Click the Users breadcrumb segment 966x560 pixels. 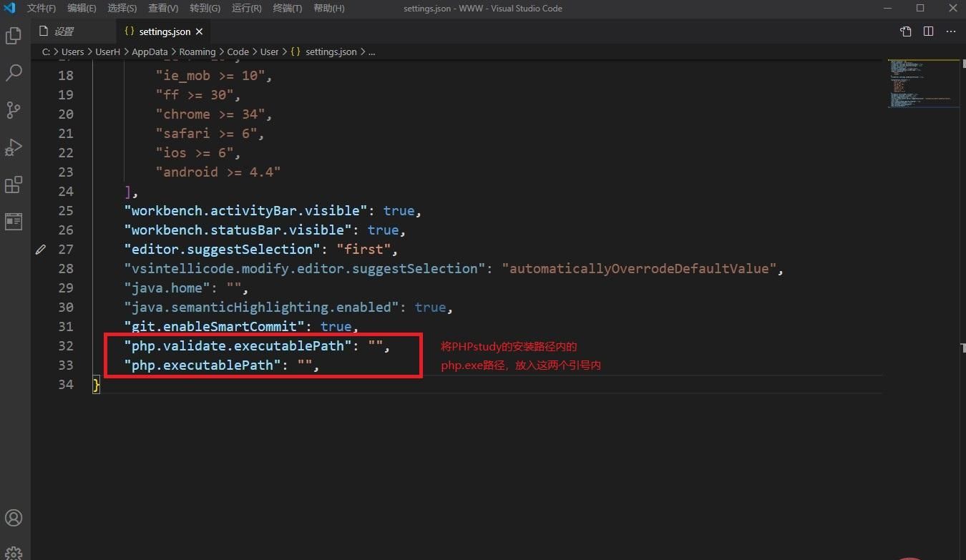coord(72,51)
